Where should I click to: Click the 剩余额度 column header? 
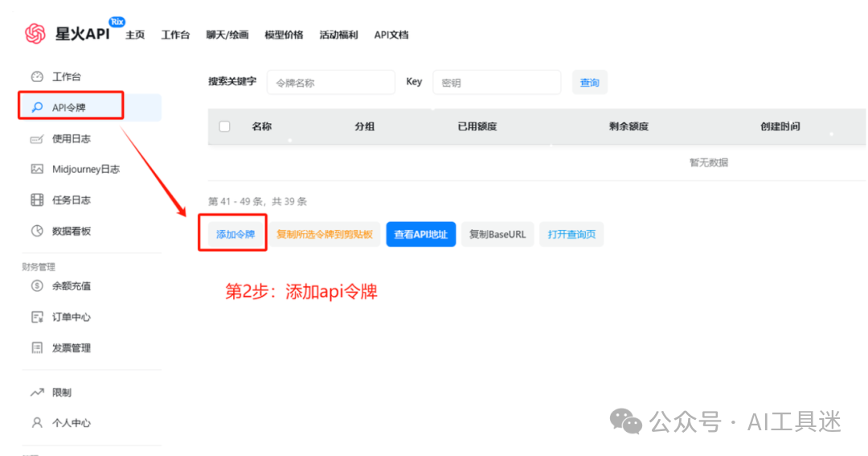point(628,126)
